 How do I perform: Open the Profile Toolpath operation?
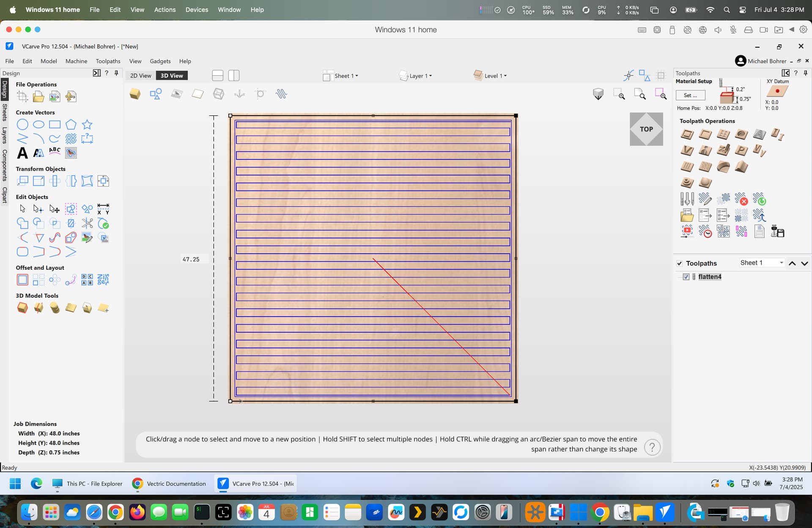tap(687, 135)
